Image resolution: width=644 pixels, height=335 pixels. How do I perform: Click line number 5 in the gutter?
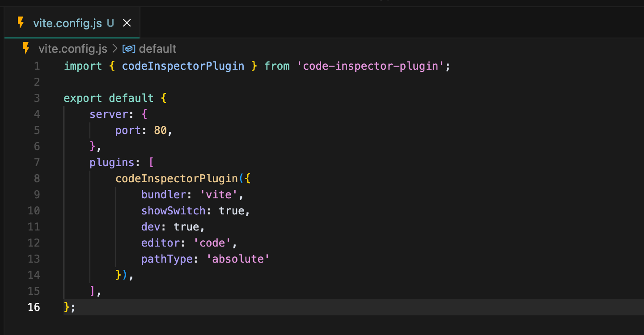(37, 130)
